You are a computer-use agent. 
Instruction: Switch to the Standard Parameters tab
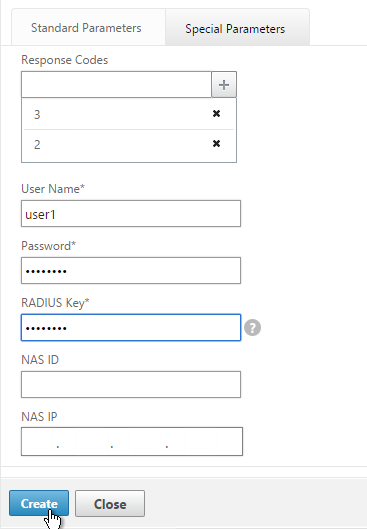pyautogui.click(x=86, y=28)
